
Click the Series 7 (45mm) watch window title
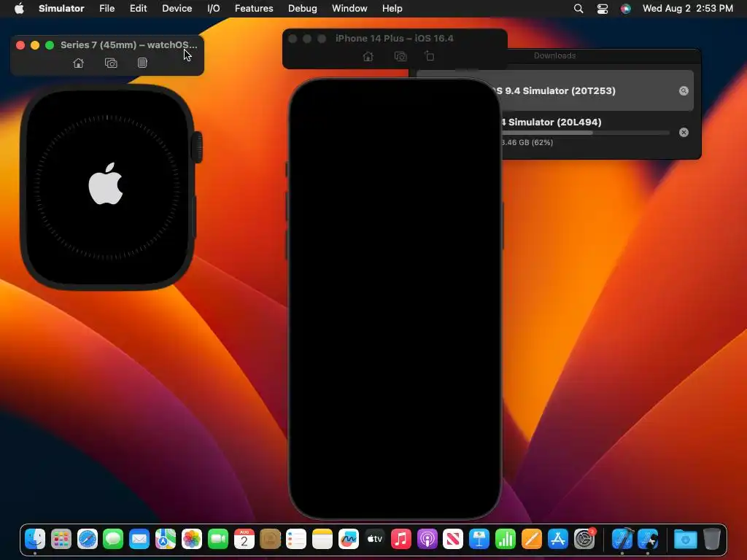point(128,44)
